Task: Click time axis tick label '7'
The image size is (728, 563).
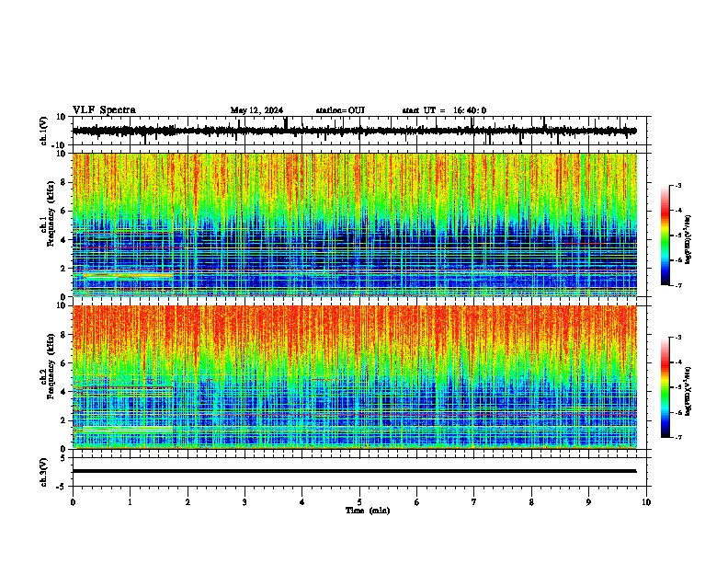Action: coord(474,502)
